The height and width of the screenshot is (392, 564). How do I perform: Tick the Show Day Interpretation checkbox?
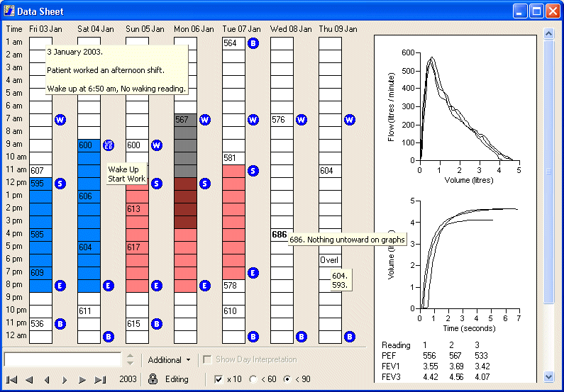click(208, 359)
